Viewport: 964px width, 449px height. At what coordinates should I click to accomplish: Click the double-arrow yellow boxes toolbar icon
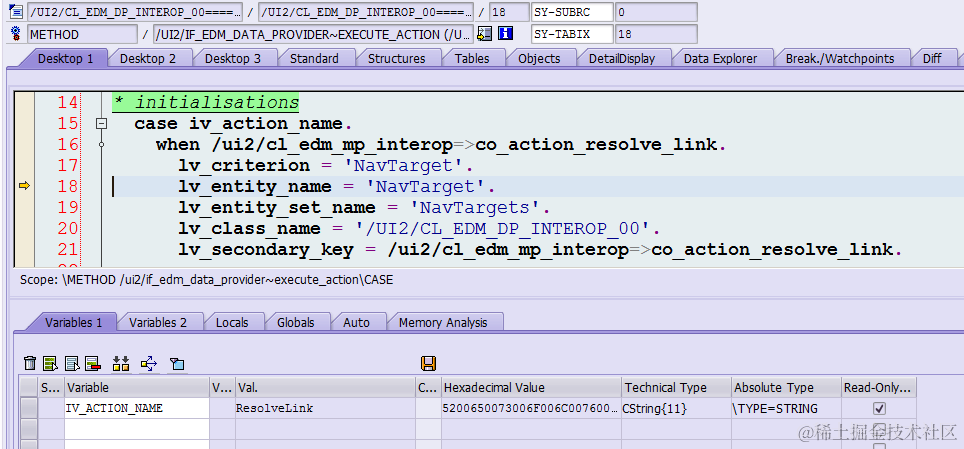click(121, 364)
